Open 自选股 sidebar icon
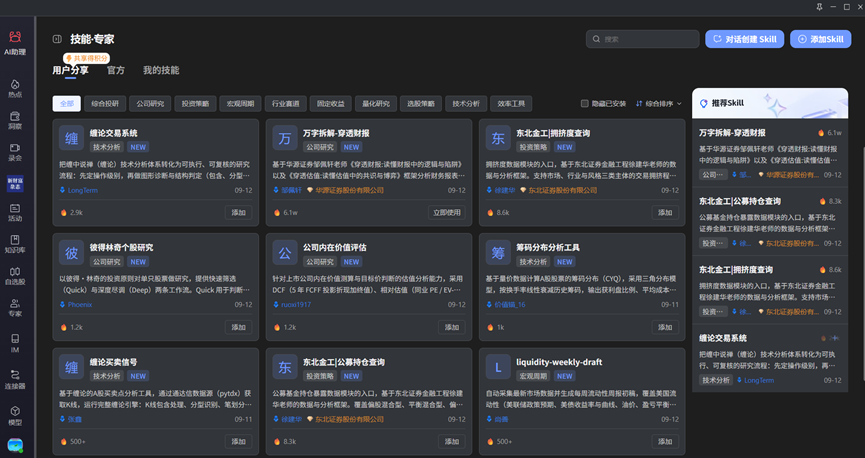The height and width of the screenshot is (458, 865). click(x=15, y=276)
